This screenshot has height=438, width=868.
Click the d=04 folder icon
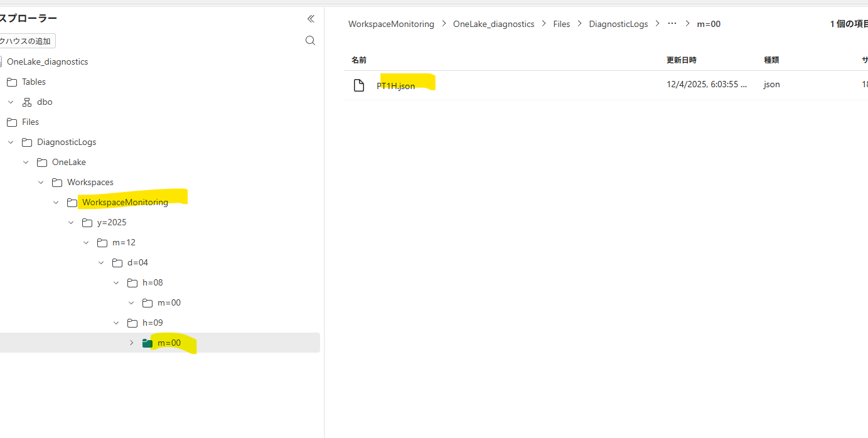pos(117,262)
